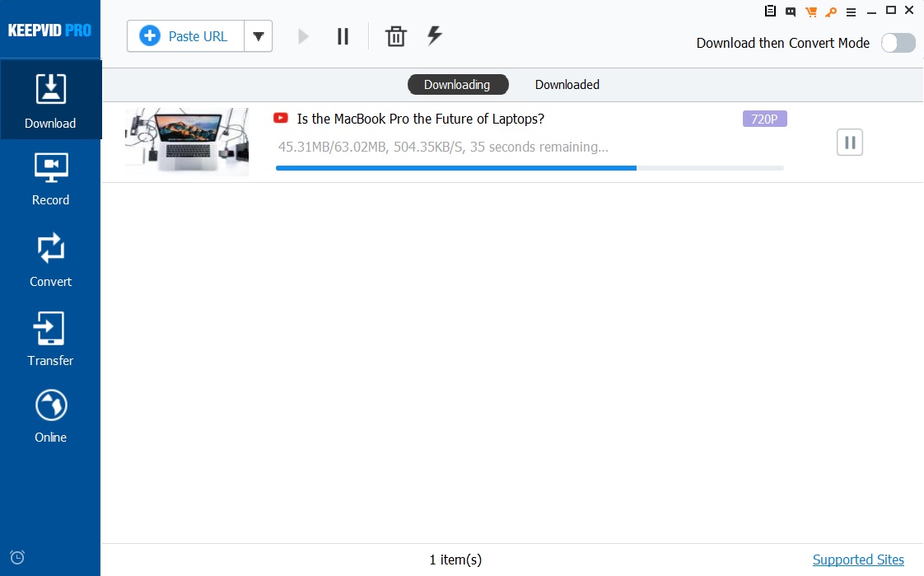Image resolution: width=924 pixels, height=576 pixels.
Task: Click the MacBook Pro video thumbnail
Action: click(187, 142)
